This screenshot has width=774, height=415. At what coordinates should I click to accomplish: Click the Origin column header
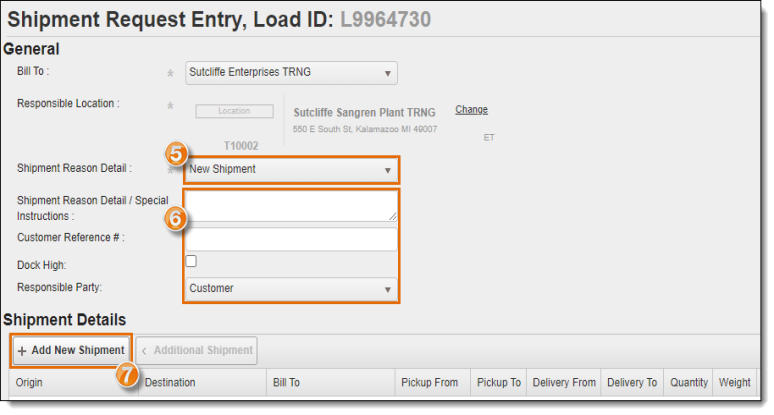[x=29, y=383]
